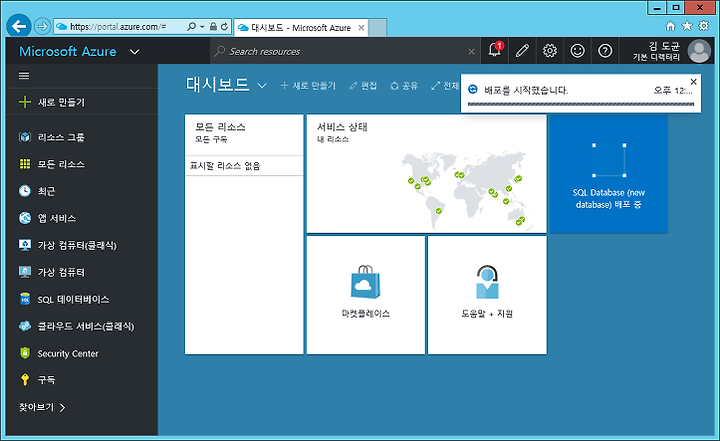Click the pencil edit dashboard icon
Image resolution: width=720 pixels, height=441 pixels.
522,51
